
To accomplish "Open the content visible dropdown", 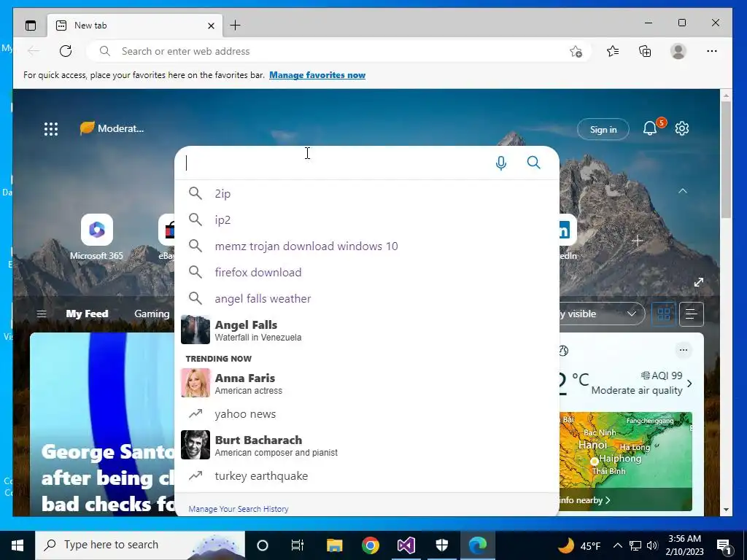I will click(x=602, y=314).
